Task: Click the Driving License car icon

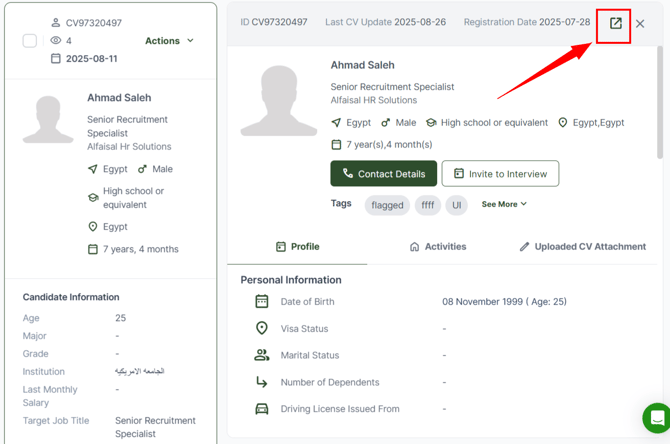Action: [262, 409]
